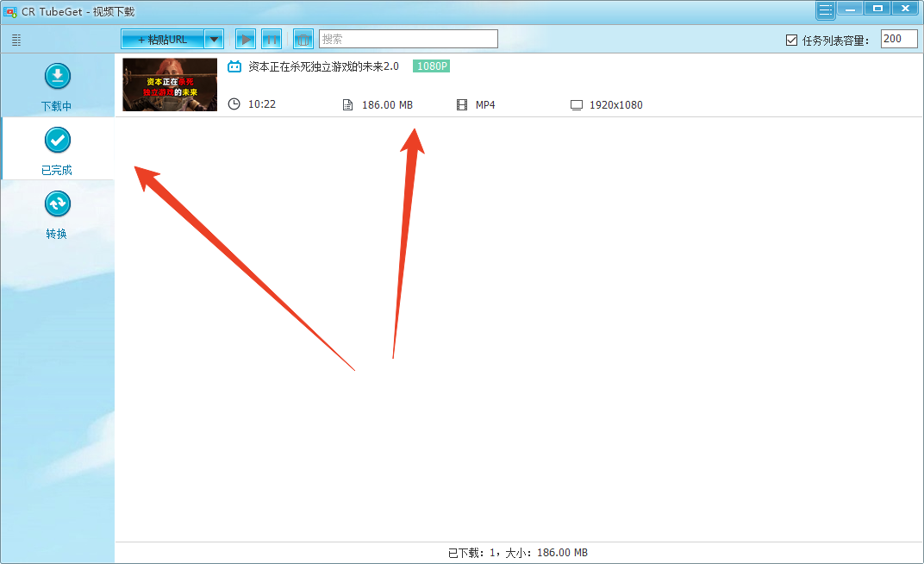Select the video title 资本正在杀死独立游戏的未来2.0
This screenshot has height=564, width=924.
(323, 66)
